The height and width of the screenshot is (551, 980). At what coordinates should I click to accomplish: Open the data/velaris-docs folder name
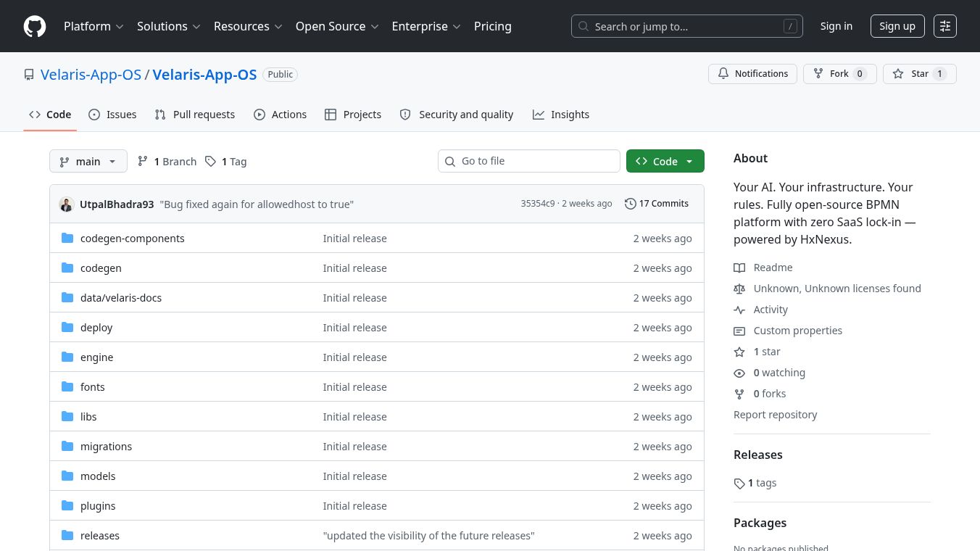121,298
